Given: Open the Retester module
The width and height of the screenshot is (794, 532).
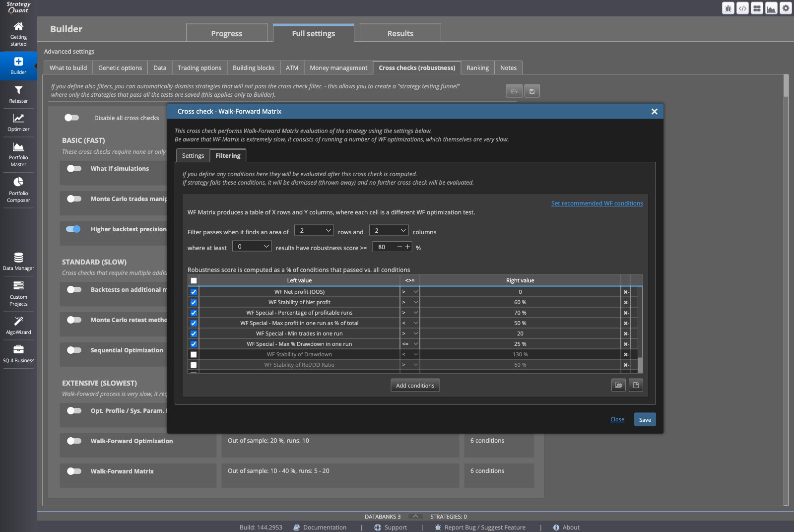Looking at the screenshot, I should (x=18, y=94).
